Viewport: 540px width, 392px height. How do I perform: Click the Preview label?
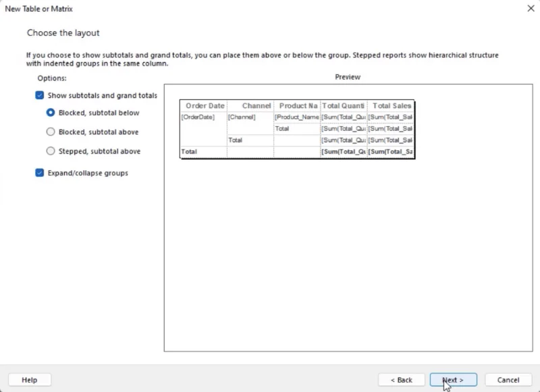coord(348,77)
